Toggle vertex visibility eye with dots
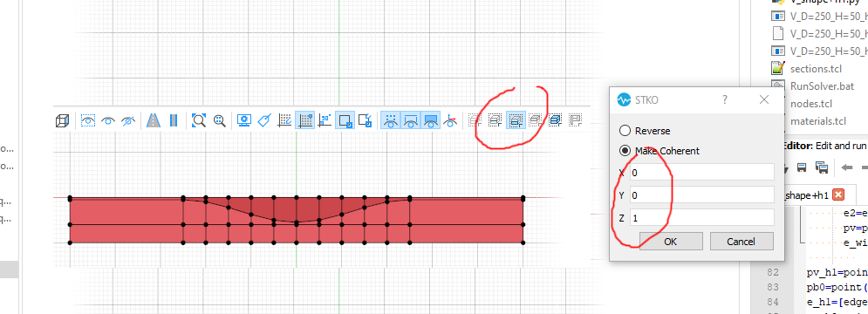 tap(391, 120)
